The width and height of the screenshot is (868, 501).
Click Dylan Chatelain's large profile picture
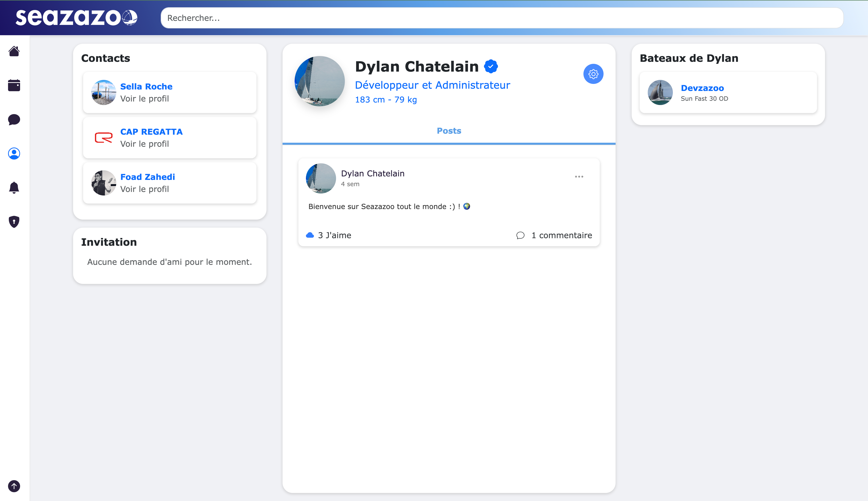[319, 81]
